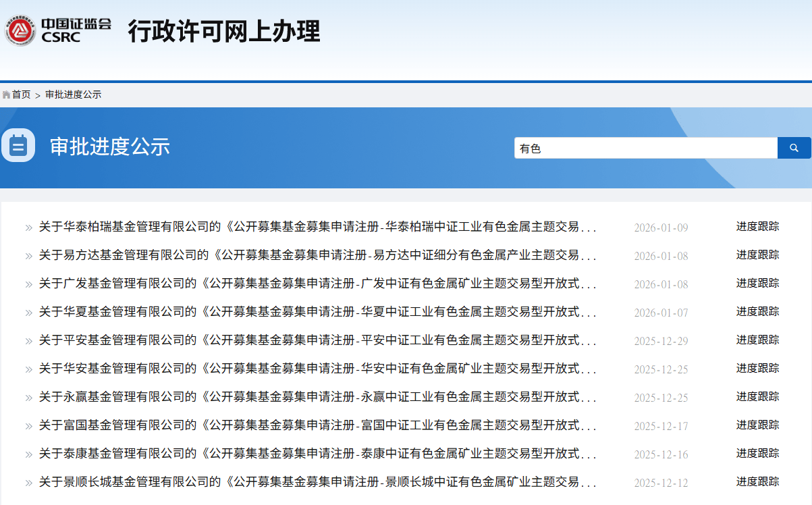Screen dimensions: 812x505
Task: Click the calendar icon beside 审批进度公示
Action: [18, 145]
